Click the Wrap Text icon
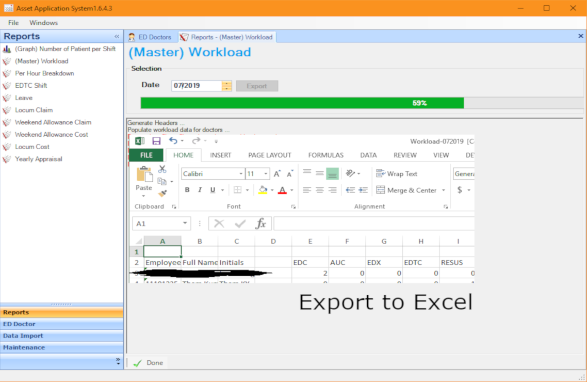This screenshot has height=382, width=588. (x=381, y=174)
